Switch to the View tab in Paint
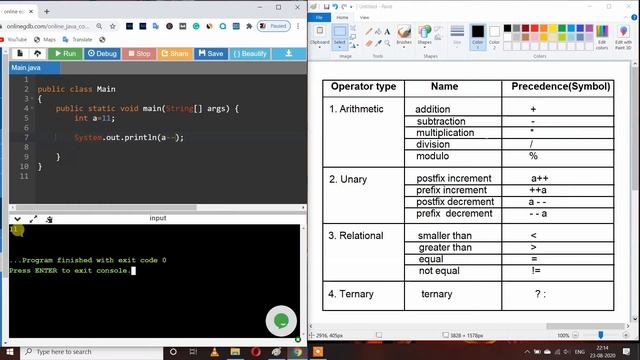The height and width of the screenshot is (360, 640). click(x=364, y=18)
